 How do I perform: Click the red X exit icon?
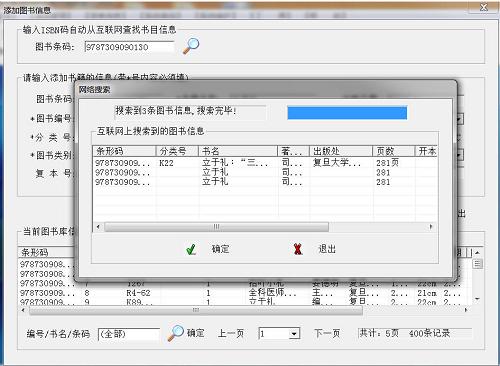[298, 249]
